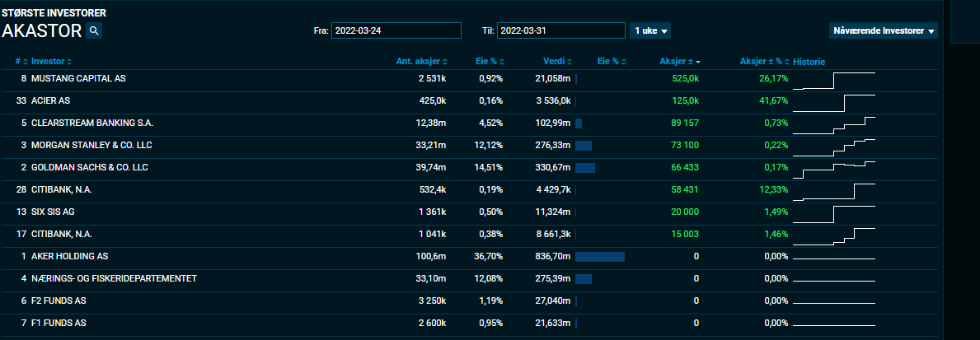The height and width of the screenshot is (340, 980).
Task: Open the '1 uke' period dropdown
Action: 650,30
